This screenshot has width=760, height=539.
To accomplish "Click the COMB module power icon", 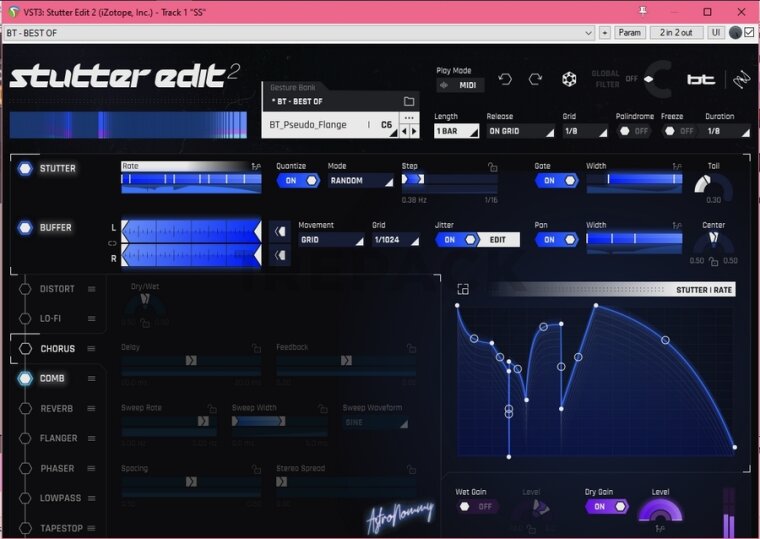I will 25,379.
